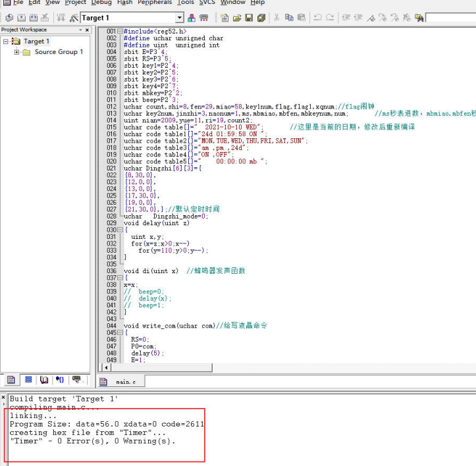Open the Edit menu
476x466 pixels.
[x=34, y=3]
